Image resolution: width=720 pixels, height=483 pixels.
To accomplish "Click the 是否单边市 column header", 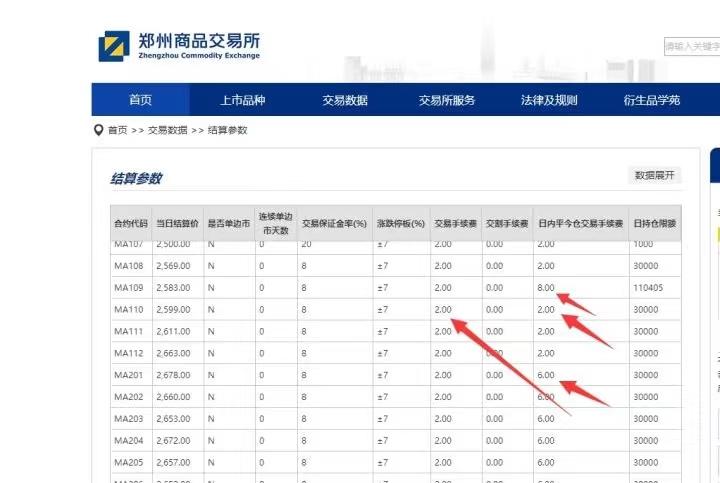I will pos(229,224).
